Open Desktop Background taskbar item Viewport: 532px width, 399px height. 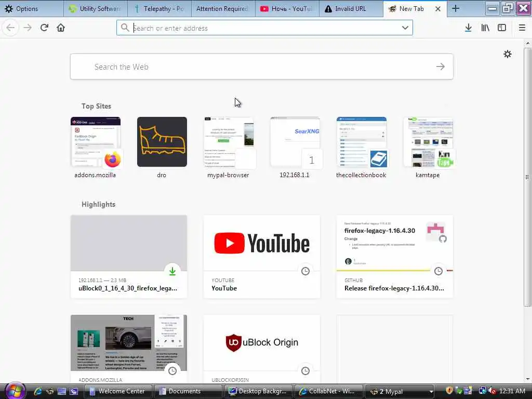point(259,391)
